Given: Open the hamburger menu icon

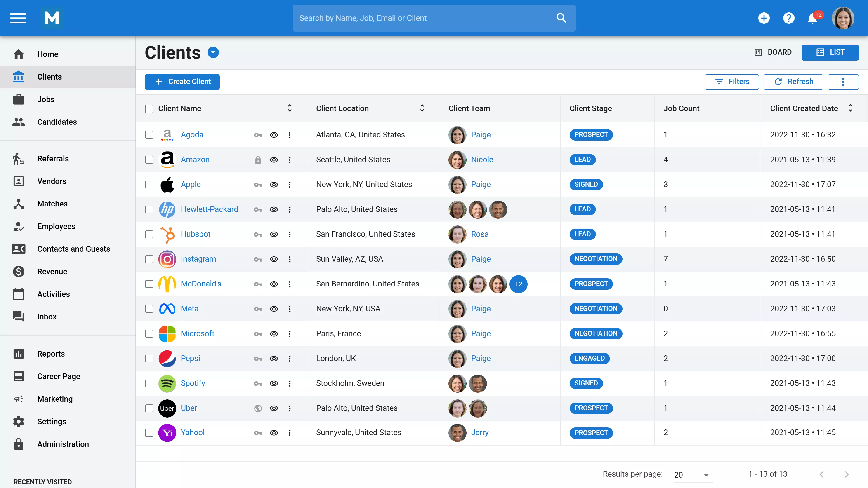Looking at the screenshot, I should [18, 18].
